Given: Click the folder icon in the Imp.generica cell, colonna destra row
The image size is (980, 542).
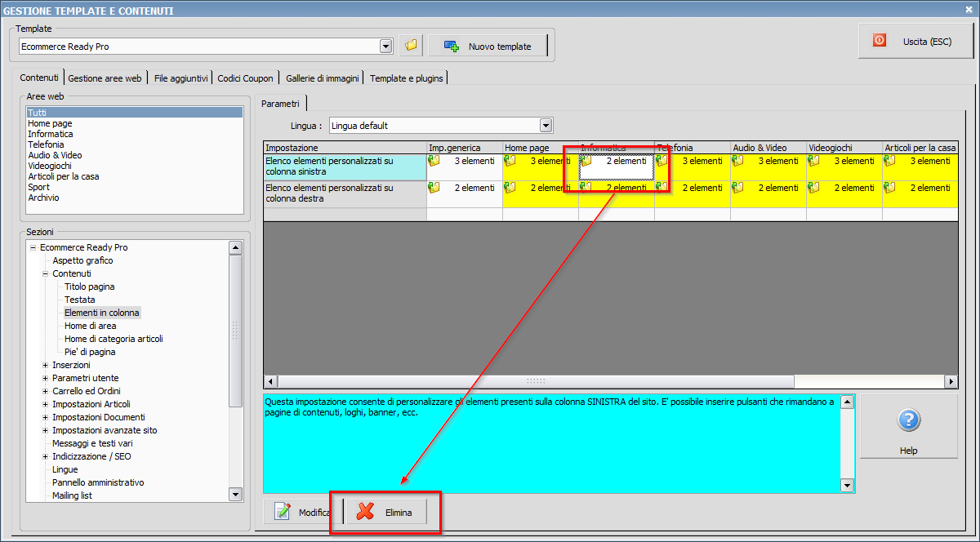Looking at the screenshot, I should [434, 188].
